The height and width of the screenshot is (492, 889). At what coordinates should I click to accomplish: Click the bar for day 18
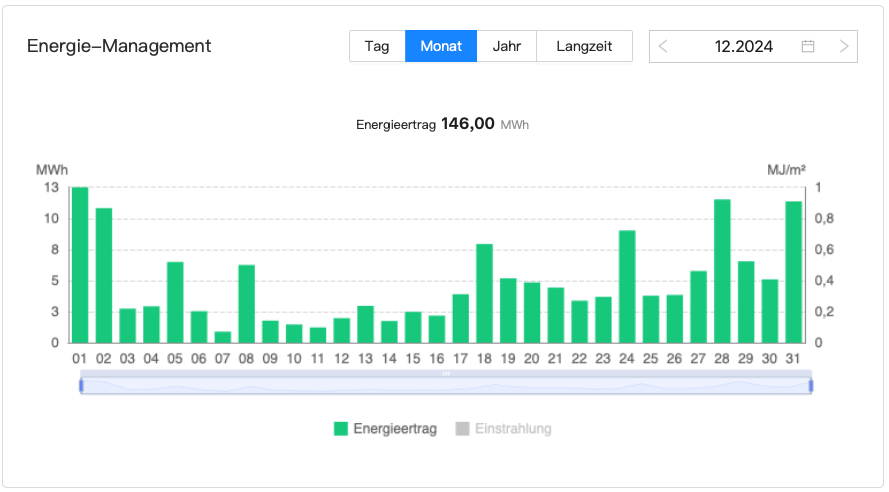pos(484,293)
